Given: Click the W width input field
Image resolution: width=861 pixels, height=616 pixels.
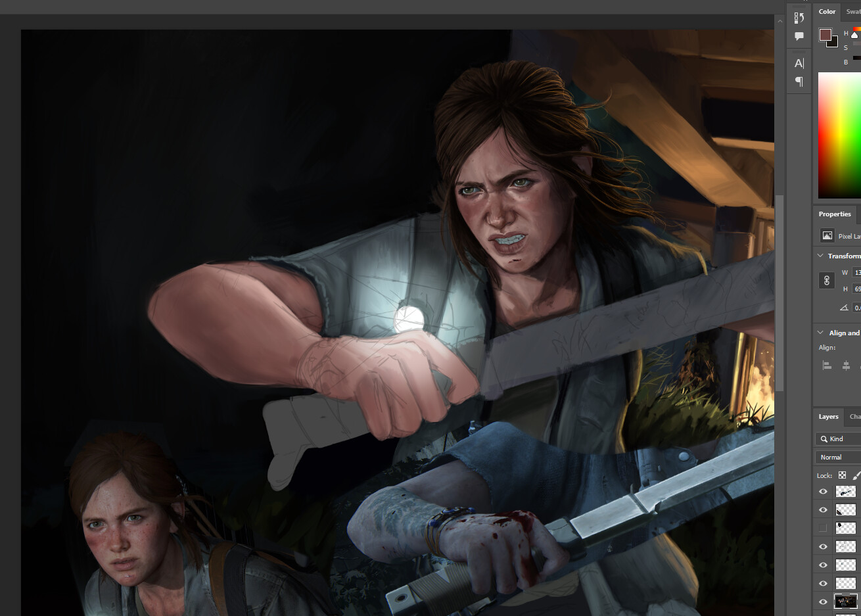Looking at the screenshot, I should [x=857, y=273].
